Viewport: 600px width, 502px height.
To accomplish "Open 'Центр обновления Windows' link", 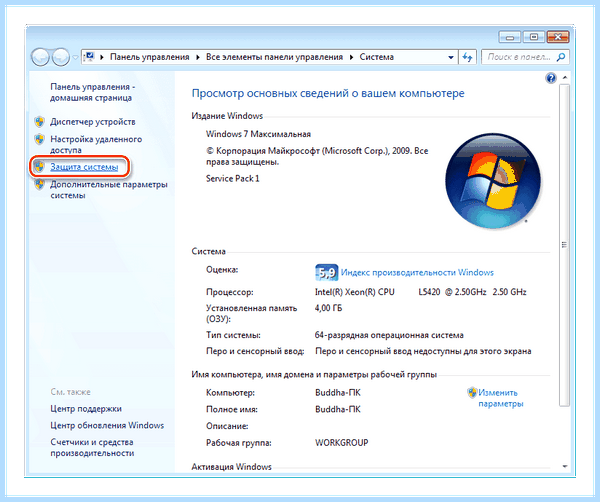I will [x=107, y=425].
